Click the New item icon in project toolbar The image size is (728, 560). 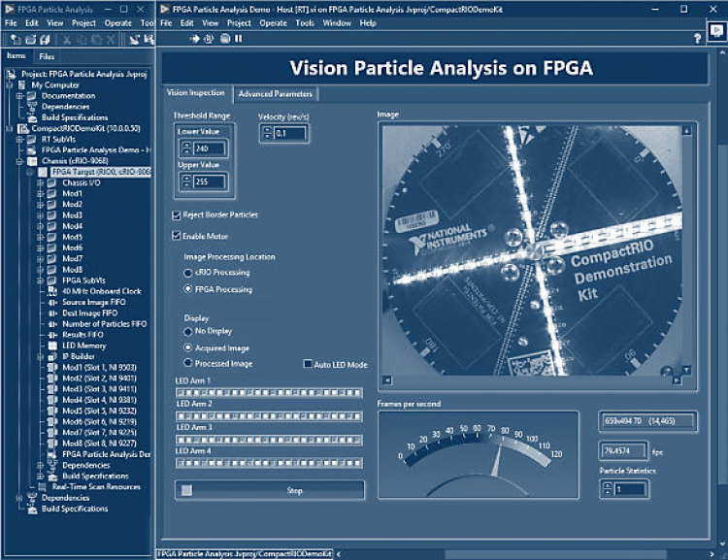tap(13, 39)
